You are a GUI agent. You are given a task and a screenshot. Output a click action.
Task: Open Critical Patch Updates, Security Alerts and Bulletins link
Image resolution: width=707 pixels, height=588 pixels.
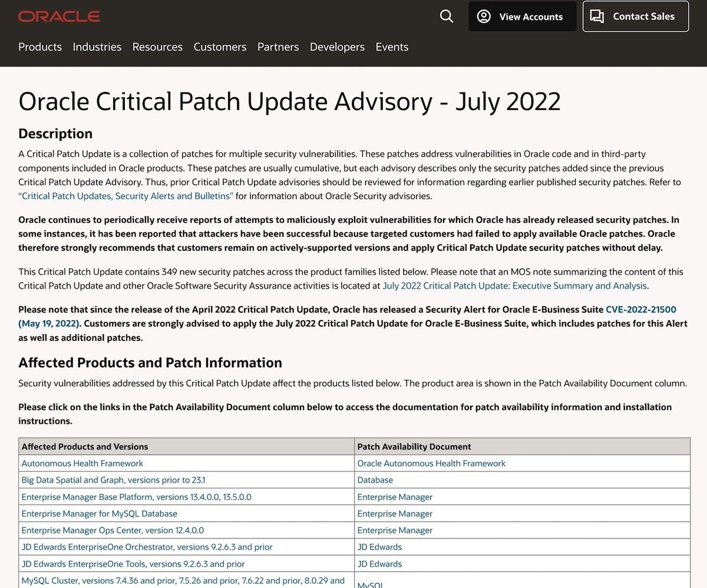[x=126, y=196]
